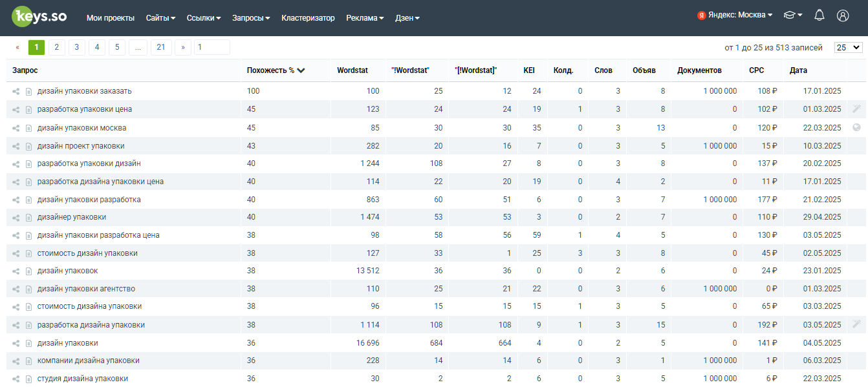Click document icon for 'студия дизайна упаковки'

[x=28, y=379]
